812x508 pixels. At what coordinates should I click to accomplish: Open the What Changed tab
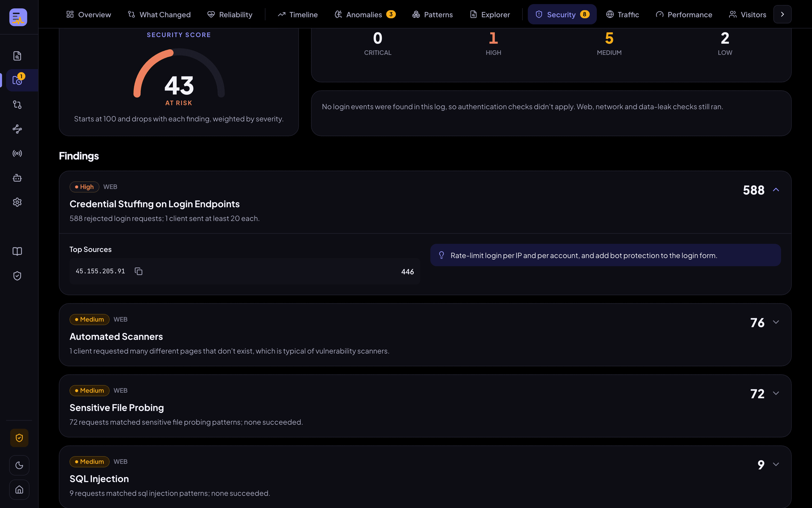point(159,14)
